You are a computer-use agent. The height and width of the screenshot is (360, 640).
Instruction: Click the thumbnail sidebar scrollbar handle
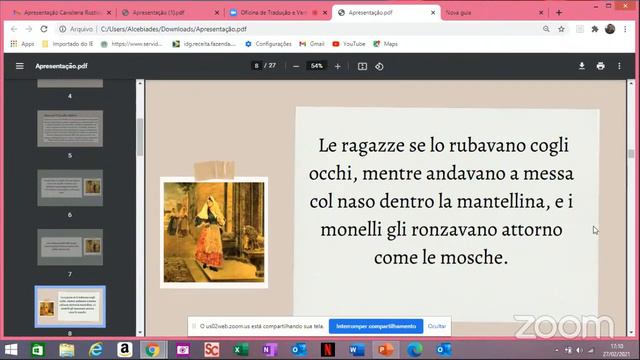click(x=140, y=137)
